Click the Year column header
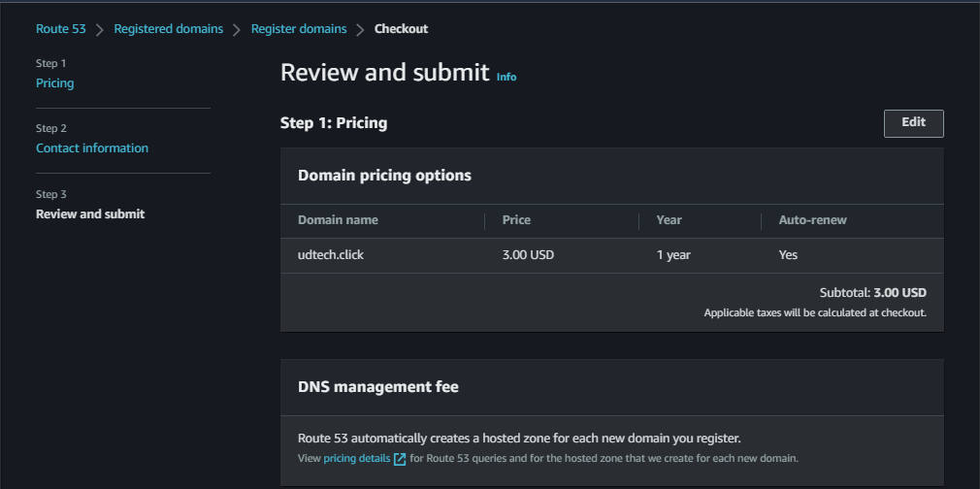This screenshot has width=980, height=489. (669, 220)
